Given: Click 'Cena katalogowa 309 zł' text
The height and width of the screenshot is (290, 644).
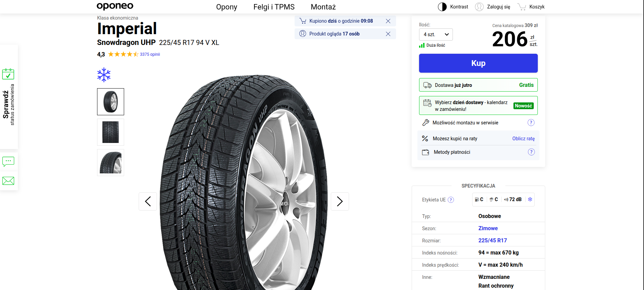Looking at the screenshot, I should [x=515, y=25].
